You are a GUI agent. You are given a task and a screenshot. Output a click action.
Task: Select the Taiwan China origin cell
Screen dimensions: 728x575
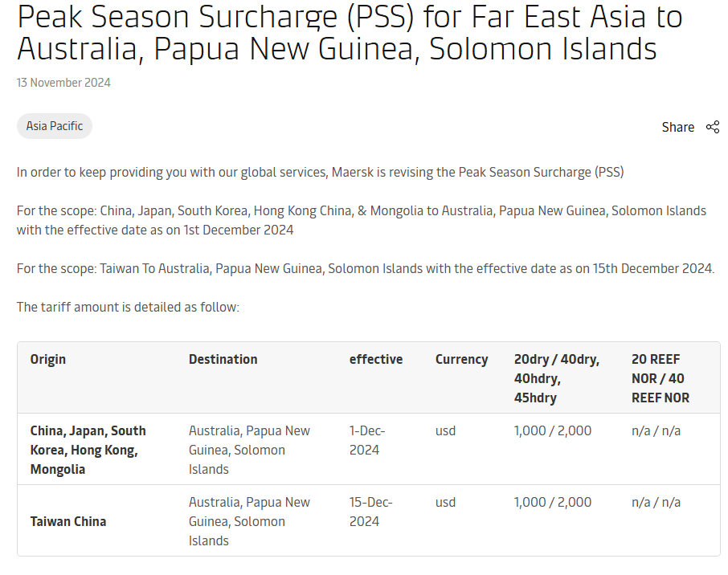68,522
